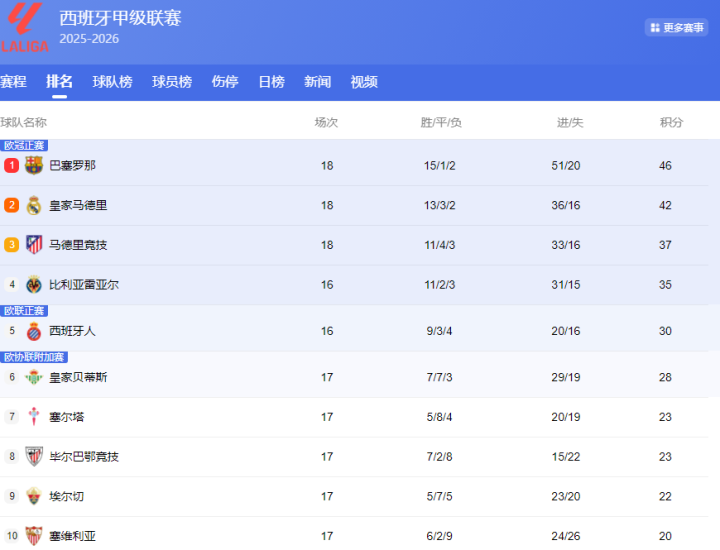Image resolution: width=720 pixels, height=550 pixels.
Task: Switch to the 日榜 tab
Action: (271, 82)
